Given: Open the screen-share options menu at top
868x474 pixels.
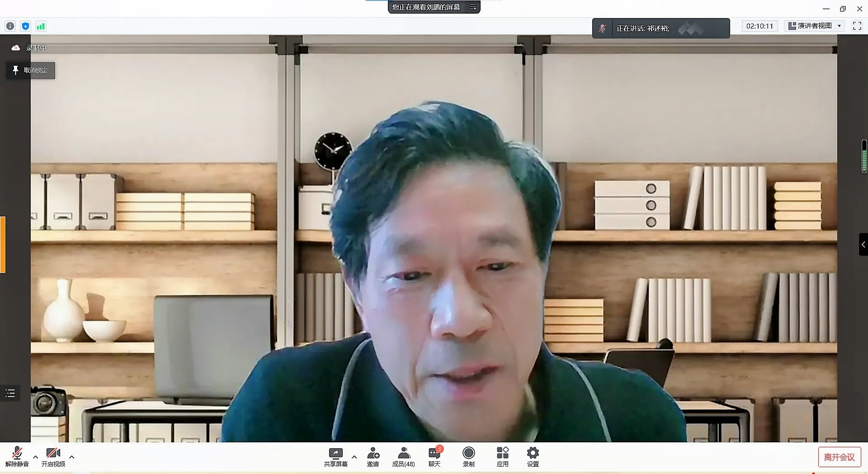Looking at the screenshot, I should coord(473,7).
